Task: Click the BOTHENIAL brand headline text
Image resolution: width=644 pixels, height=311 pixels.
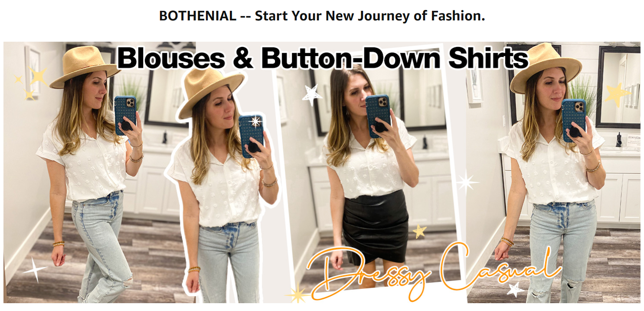Action: [x=322, y=16]
